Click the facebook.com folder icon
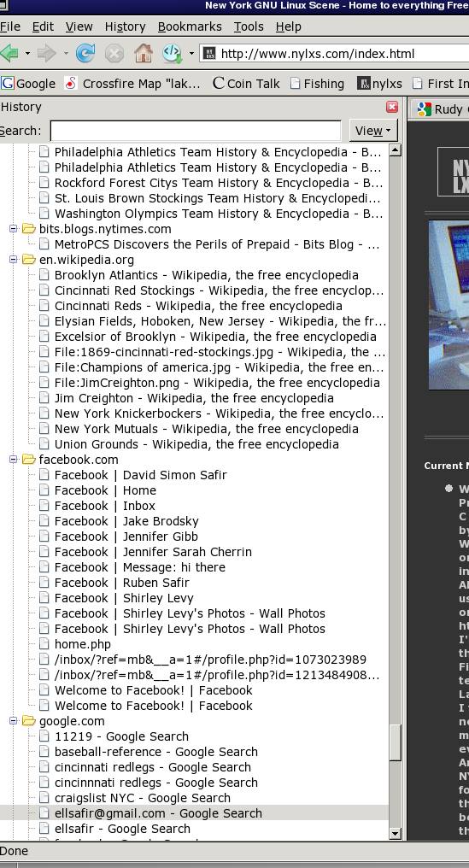Screen dimensions: 469x868 [29, 460]
